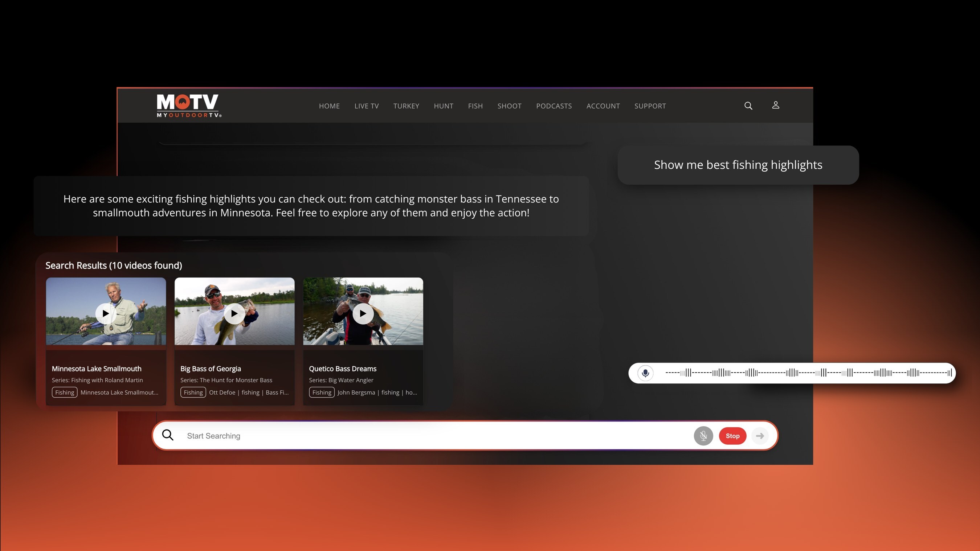Open search via header magnifier icon
Image resolution: width=980 pixels, height=551 pixels.
[748, 106]
